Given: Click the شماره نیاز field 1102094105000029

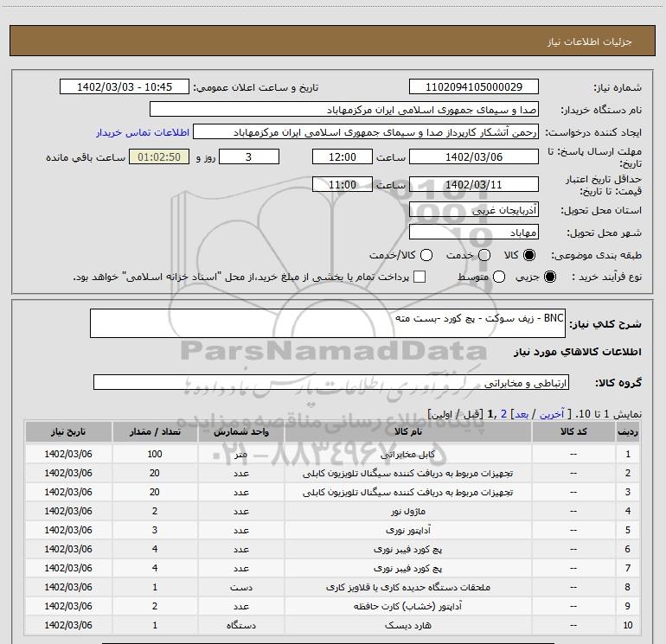Looking at the screenshot, I should click(x=474, y=87).
